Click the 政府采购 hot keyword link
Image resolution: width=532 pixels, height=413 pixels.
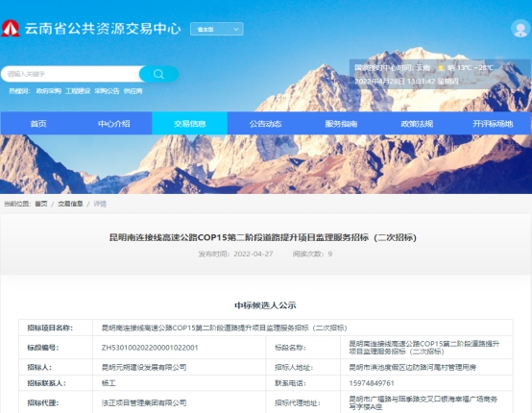click(49, 91)
